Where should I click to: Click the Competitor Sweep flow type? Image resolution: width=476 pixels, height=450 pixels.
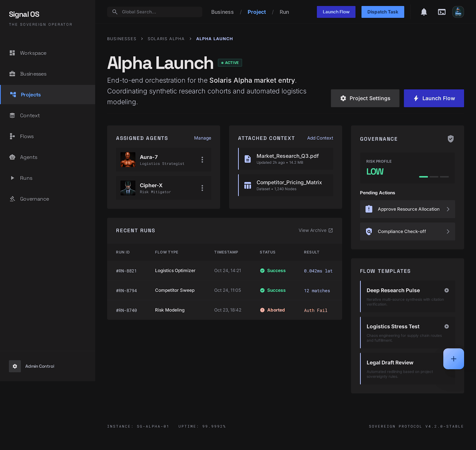tap(175, 290)
